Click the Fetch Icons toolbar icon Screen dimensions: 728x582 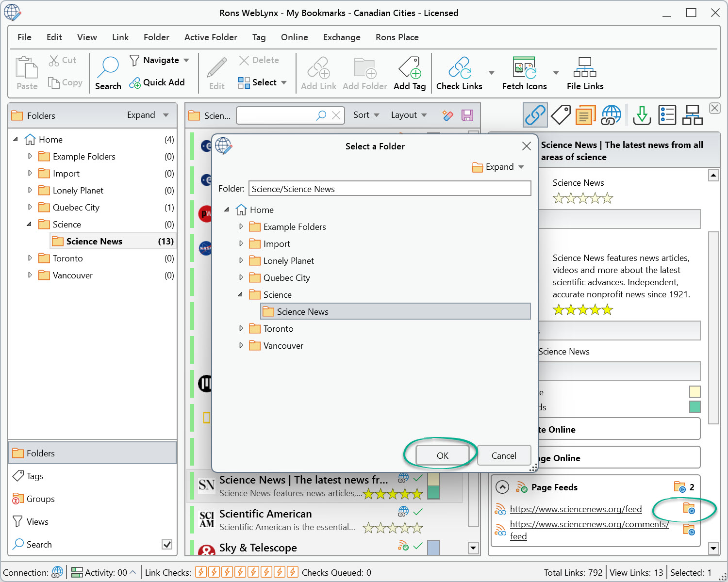tap(524, 73)
